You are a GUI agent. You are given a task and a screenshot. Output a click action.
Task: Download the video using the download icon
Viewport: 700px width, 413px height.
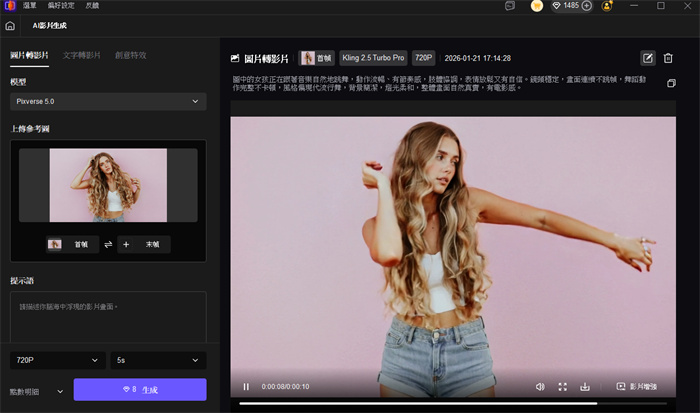pyautogui.click(x=585, y=386)
